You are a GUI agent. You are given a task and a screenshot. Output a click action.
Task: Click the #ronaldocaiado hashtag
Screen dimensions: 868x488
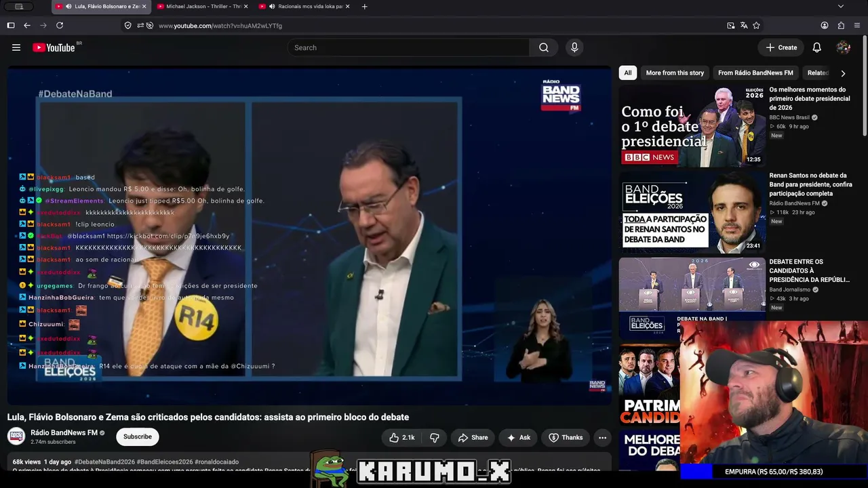pyautogui.click(x=218, y=462)
